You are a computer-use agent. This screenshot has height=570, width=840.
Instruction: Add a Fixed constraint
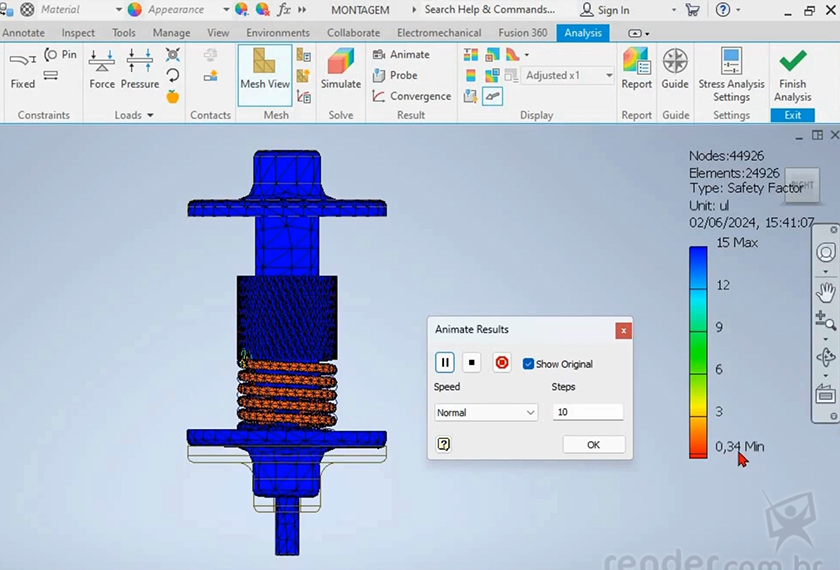click(x=23, y=69)
